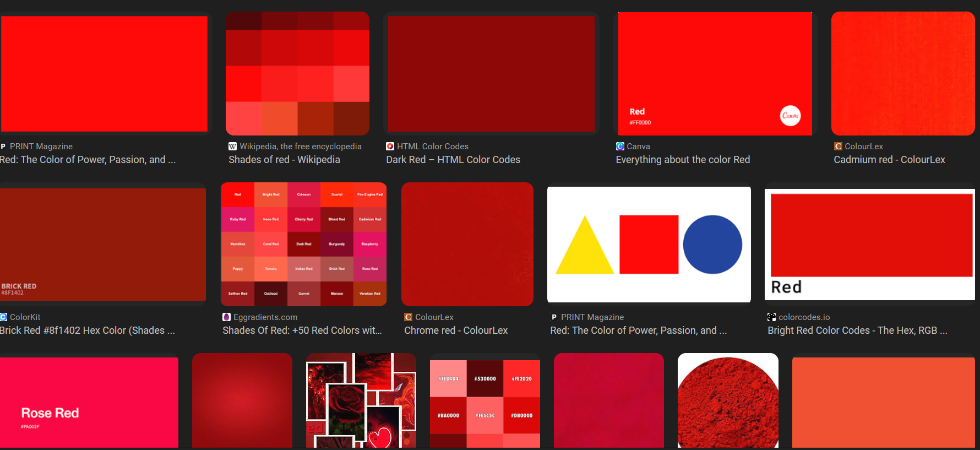Select the 'Burgundy' swatch in the Eggradients grid
The width and height of the screenshot is (980, 450).
click(x=337, y=244)
